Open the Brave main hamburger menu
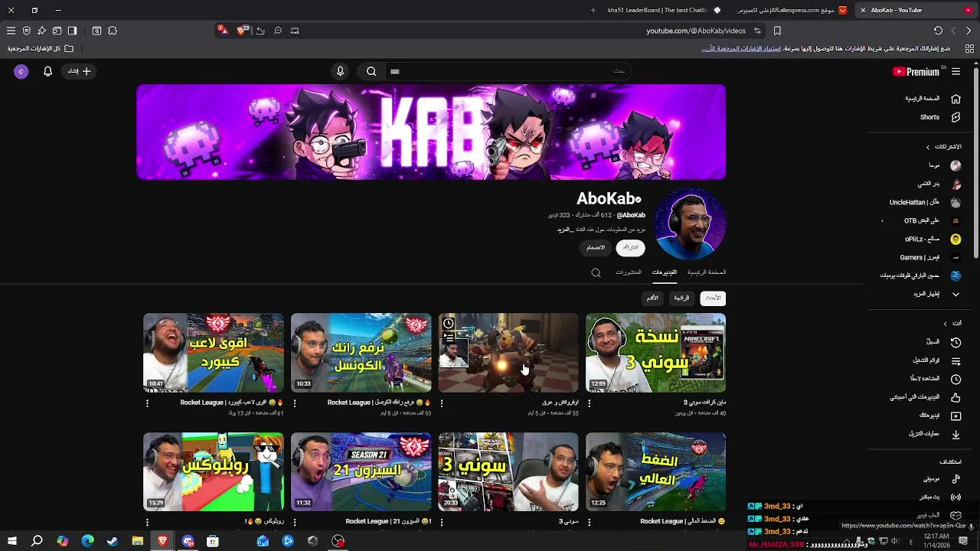The image size is (980, 551). (11, 31)
